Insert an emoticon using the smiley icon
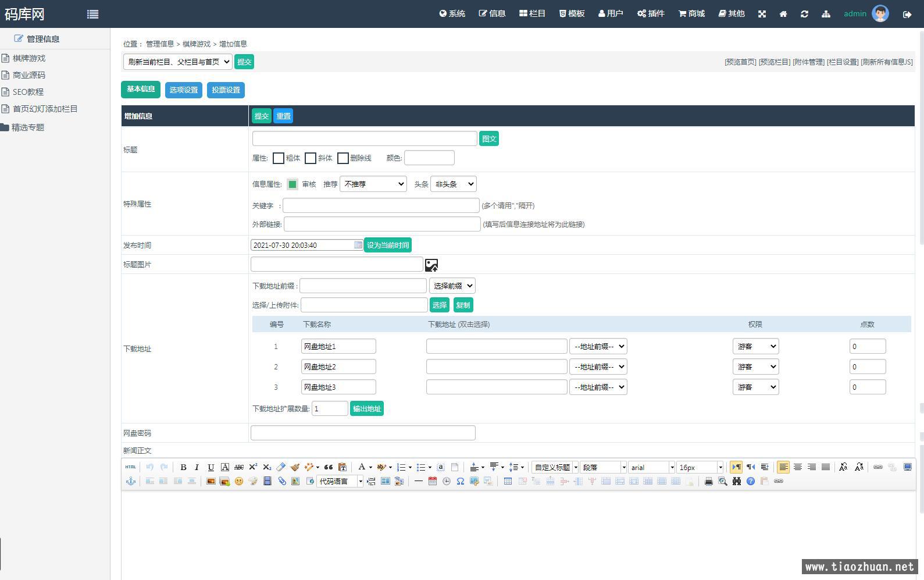 238,481
